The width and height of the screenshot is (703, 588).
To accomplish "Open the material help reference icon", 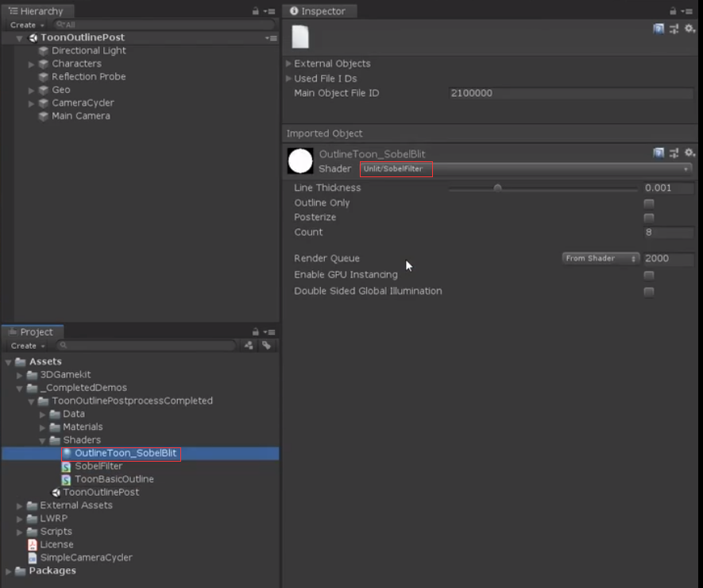I will coord(659,153).
